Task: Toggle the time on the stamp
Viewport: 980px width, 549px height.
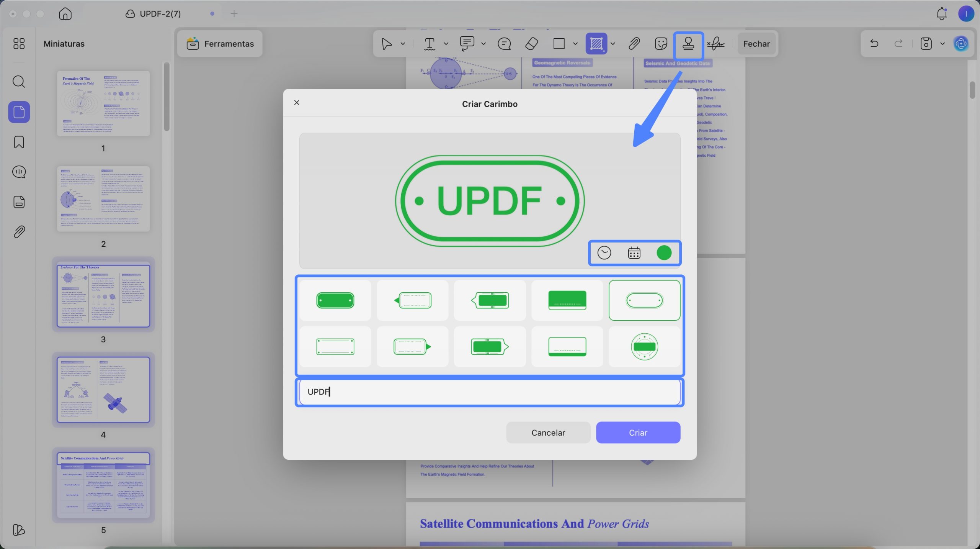Action: 604,253
